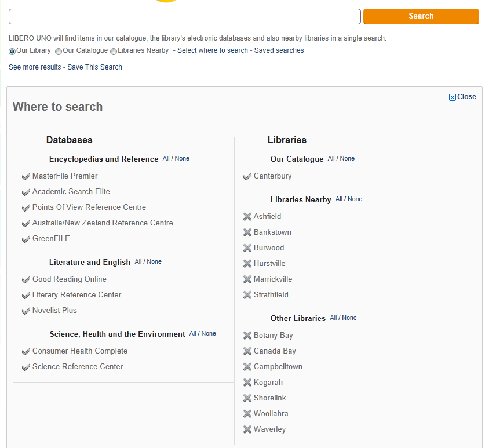Select None for Literature and English

coord(154,262)
